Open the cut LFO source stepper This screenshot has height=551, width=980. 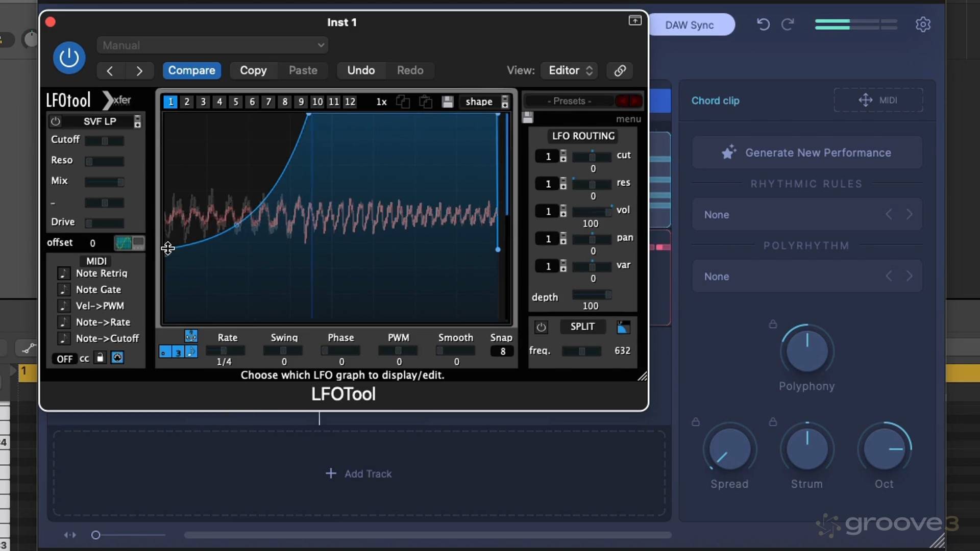tap(563, 156)
